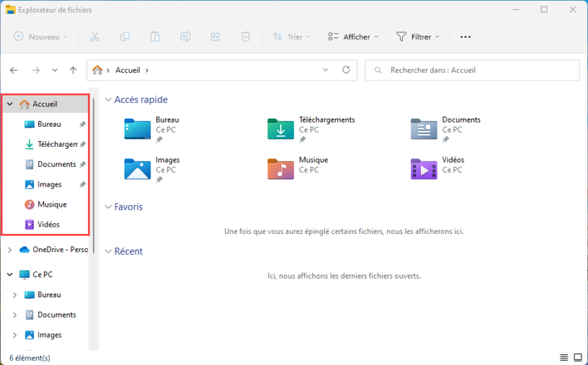Select Musique in the navigation pane
The height and width of the screenshot is (365, 588).
click(x=51, y=204)
